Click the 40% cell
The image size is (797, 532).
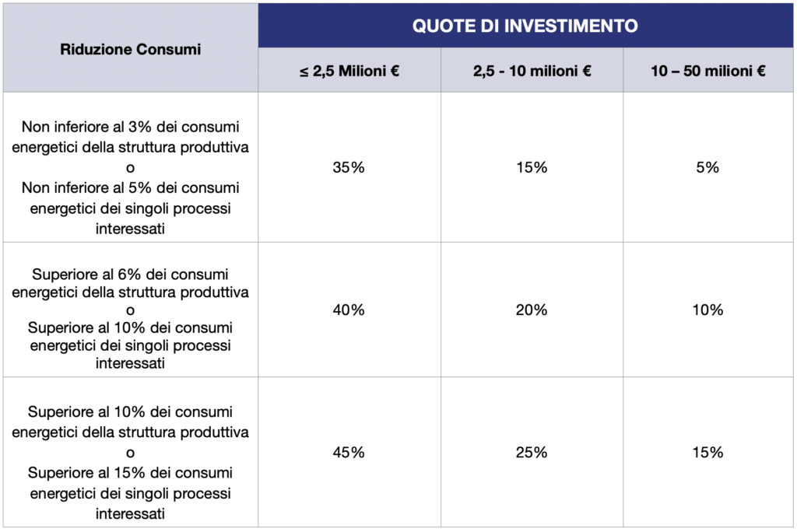click(349, 310)
